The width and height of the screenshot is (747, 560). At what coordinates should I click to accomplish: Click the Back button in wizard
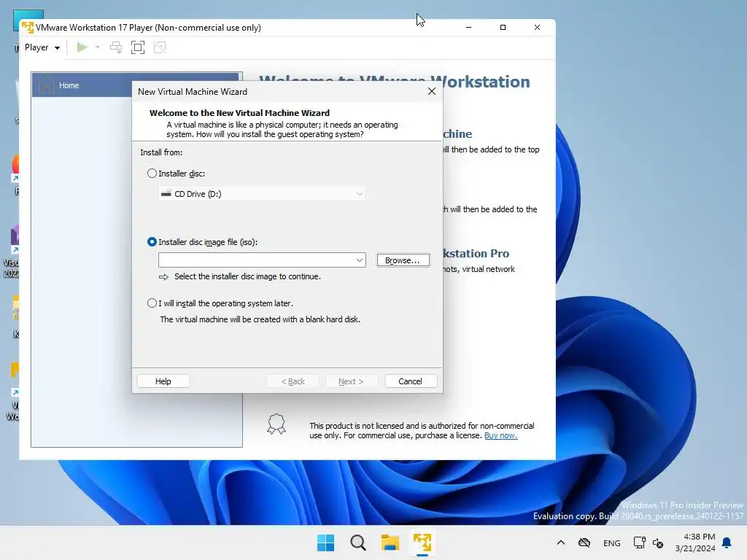(x=293, y=381)
